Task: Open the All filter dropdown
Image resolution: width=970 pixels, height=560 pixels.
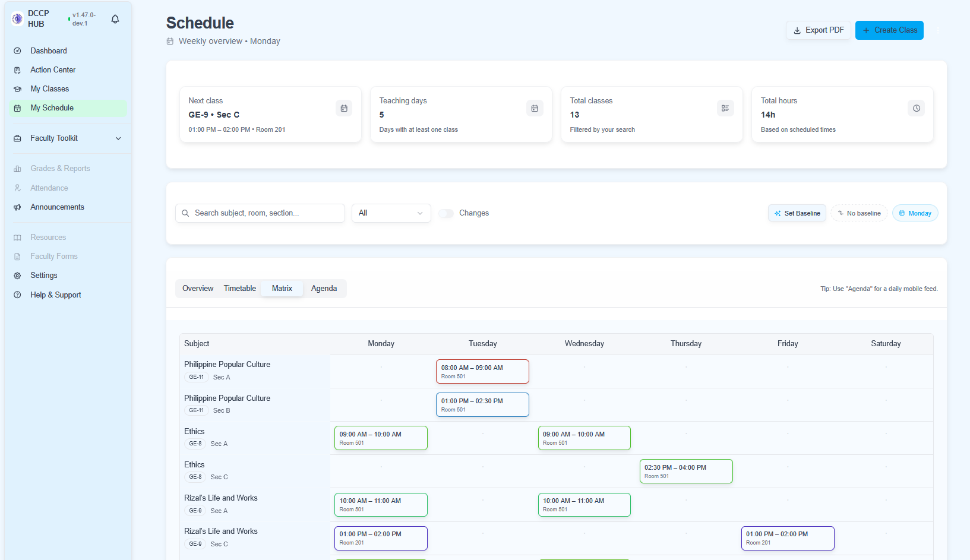Action: coord(391,213)
